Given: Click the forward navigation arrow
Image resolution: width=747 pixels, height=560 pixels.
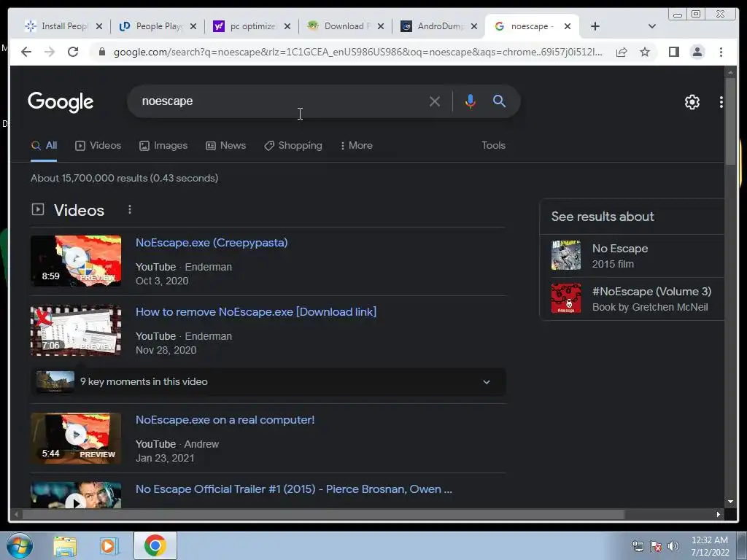Looking at the screenshot, I should [x=50, y=52].
